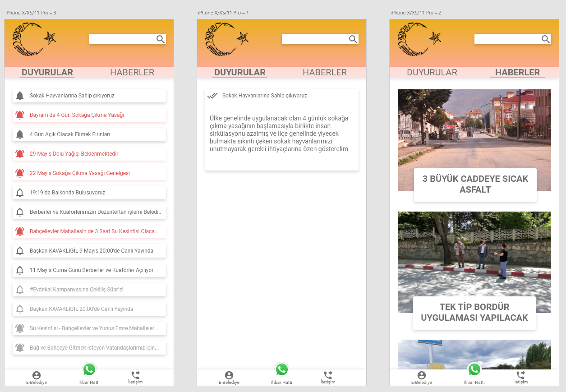Click card title Sokak Hayvanlarına Sahip çıkıyoruz in Pro – 1
Image resolution: width=566 pixels, height=392 pixels.
click(265, 96)
